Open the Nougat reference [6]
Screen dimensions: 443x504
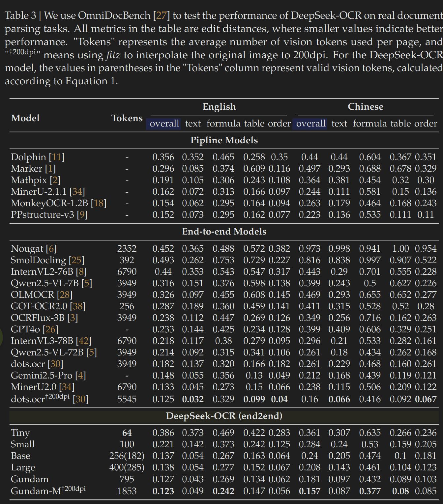[x=51, y=249]
